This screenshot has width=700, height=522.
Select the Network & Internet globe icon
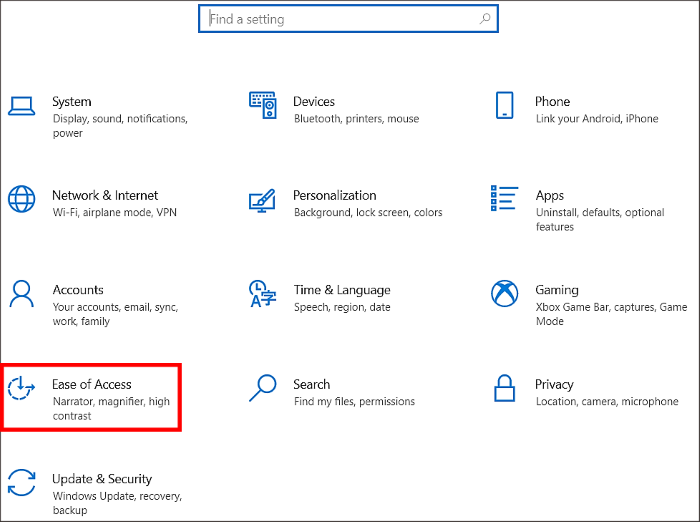tap(22, 198)
